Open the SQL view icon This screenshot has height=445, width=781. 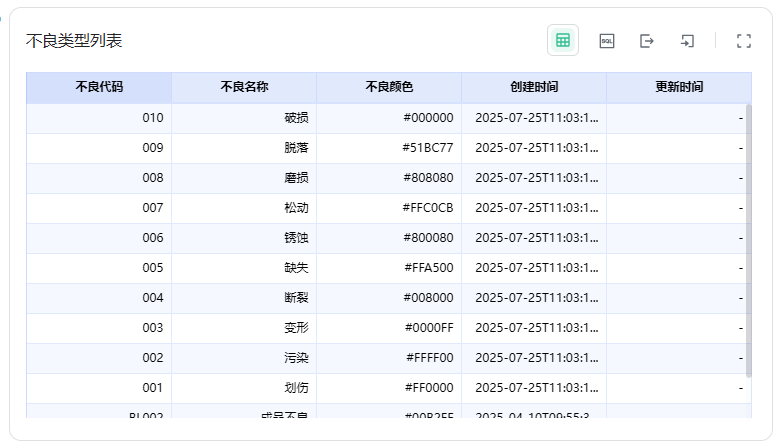tap(607, 41)
